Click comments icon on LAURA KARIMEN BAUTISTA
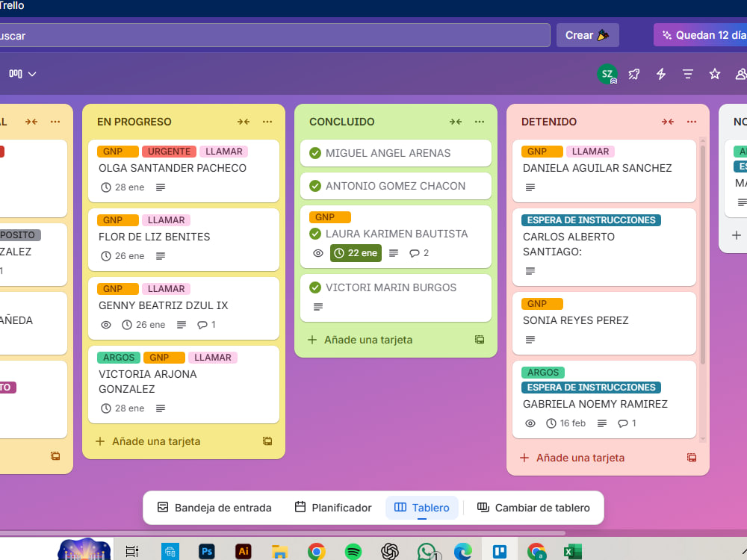This screenshot has height=560, width=747. [419, 253]
